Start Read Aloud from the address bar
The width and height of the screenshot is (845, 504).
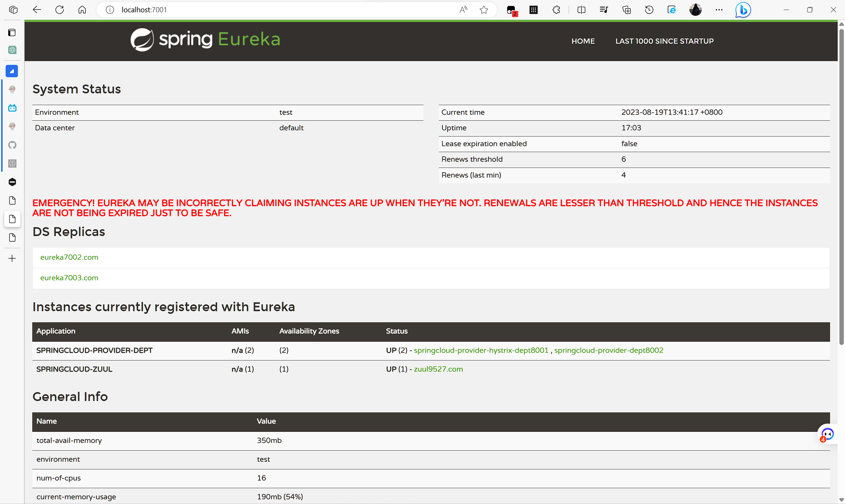pos(463,10)
